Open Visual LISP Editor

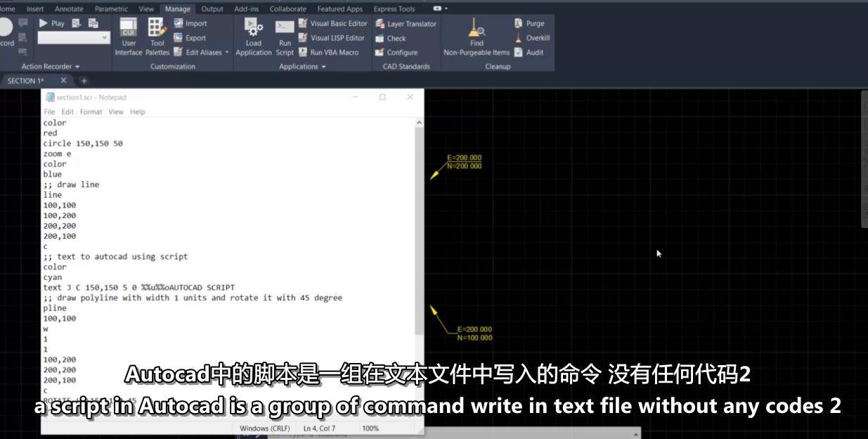pos(331,38)
